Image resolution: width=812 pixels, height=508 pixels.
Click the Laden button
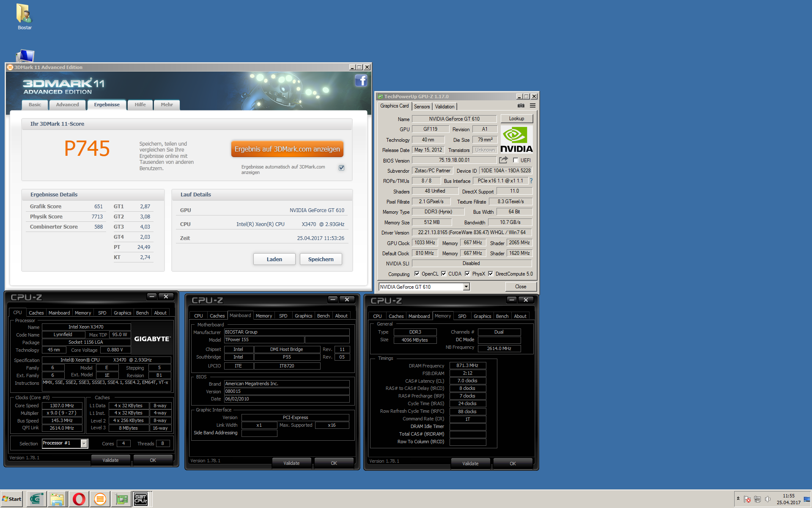point(274,259)
